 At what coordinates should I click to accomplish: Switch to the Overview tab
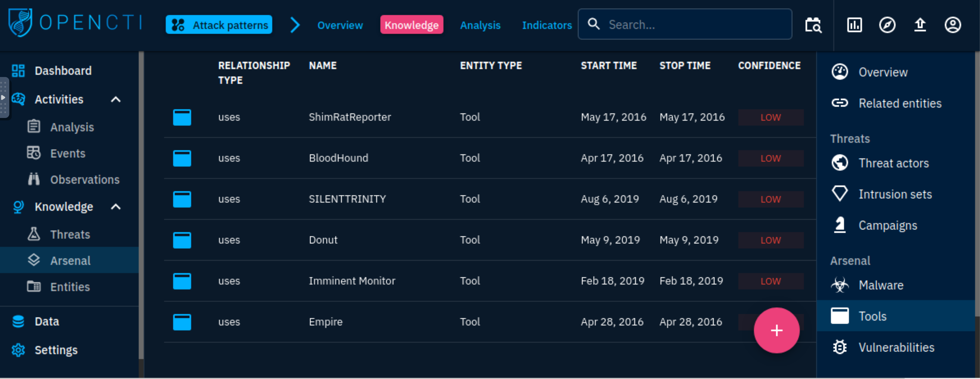pyautogui.click(x=340, y=25)
